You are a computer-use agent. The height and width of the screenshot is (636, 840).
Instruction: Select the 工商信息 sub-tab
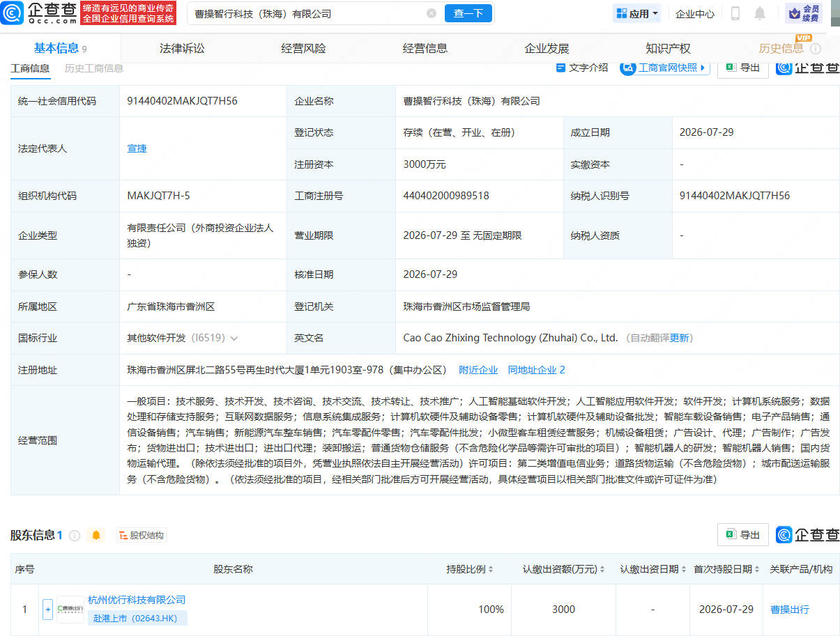[x=30, y=68]
